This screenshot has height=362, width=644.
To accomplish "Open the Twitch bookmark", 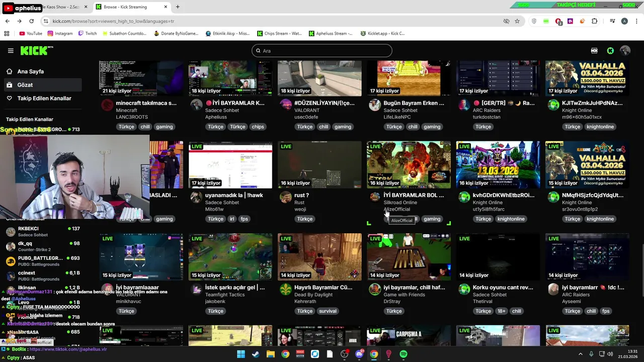I will click(x=88, y=34).
